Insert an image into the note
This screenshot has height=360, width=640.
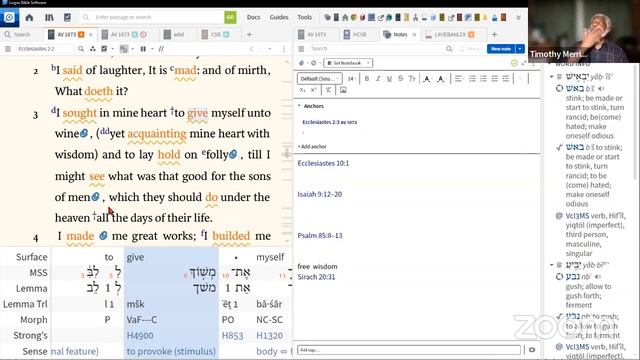[343, 90]
